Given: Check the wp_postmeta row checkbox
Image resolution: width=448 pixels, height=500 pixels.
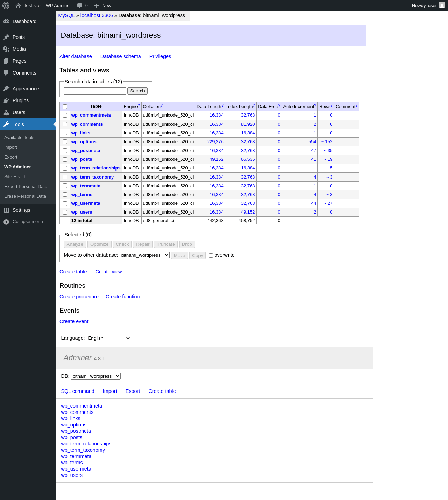Looking at the screenshot, I should point(65,151).
